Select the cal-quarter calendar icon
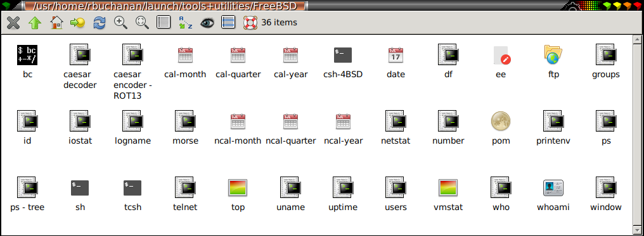 (x=238, y=55)
